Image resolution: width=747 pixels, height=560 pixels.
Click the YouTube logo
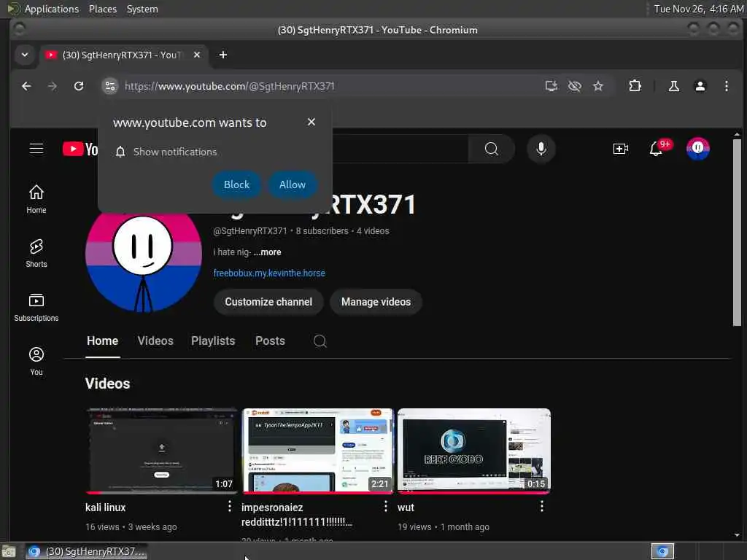click(x=80, y=149)
